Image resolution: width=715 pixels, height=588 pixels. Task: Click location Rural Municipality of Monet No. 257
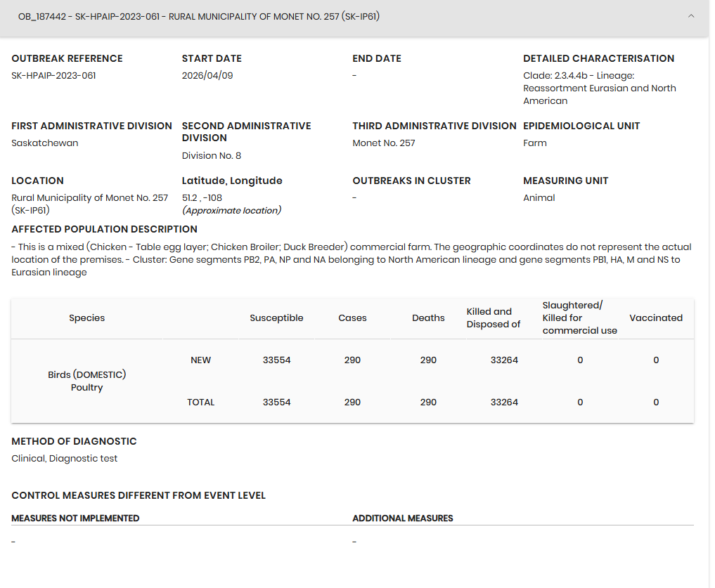click(x=90, y=204)
